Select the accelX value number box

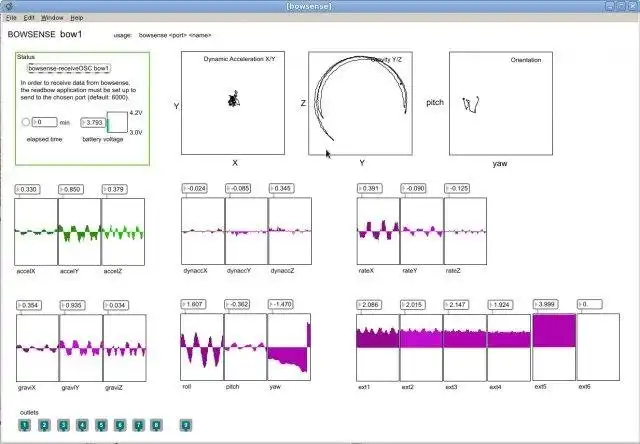coord(27,189)
